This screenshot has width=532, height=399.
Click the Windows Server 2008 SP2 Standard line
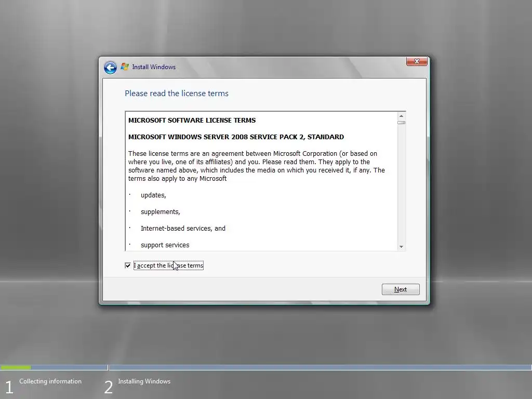tap(236, 137)
